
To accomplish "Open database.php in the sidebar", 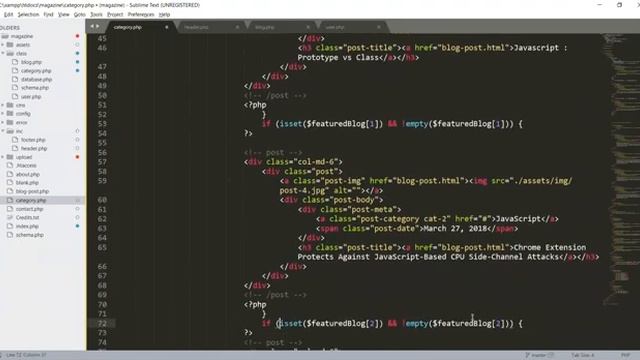I will point(36,79).
